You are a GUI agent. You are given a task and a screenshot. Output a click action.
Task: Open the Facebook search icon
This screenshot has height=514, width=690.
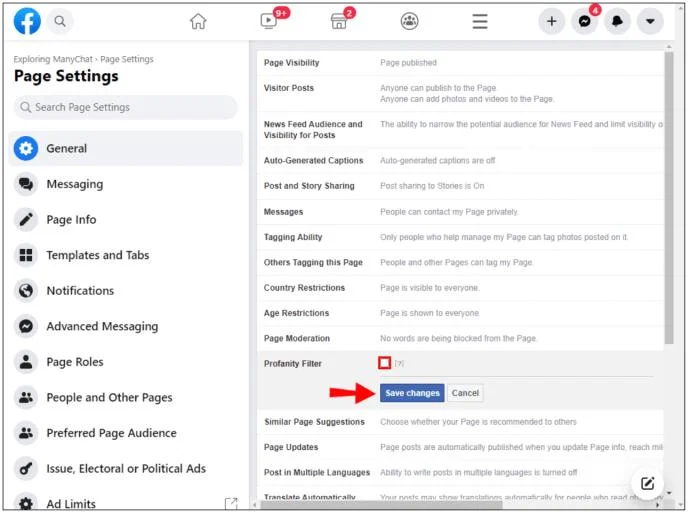[60, 21]
